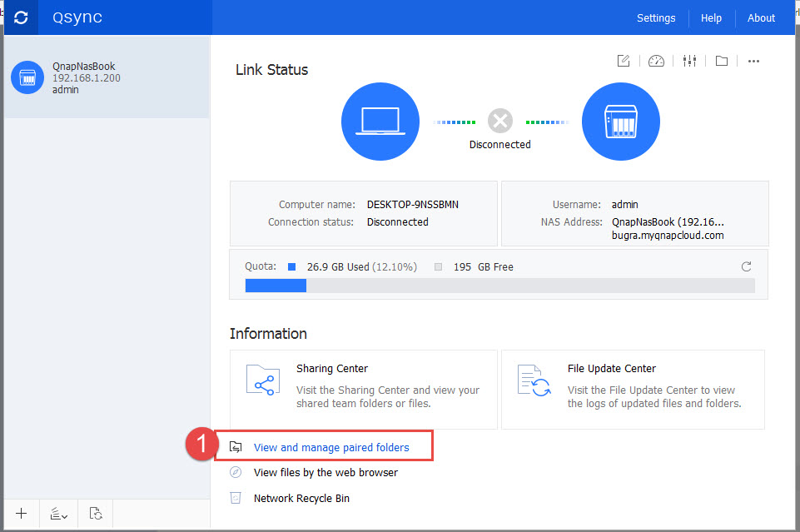This screenshot has width=800, height=532.
Task: Click the quota usage progress bar
Action: [x=500, y=286]
